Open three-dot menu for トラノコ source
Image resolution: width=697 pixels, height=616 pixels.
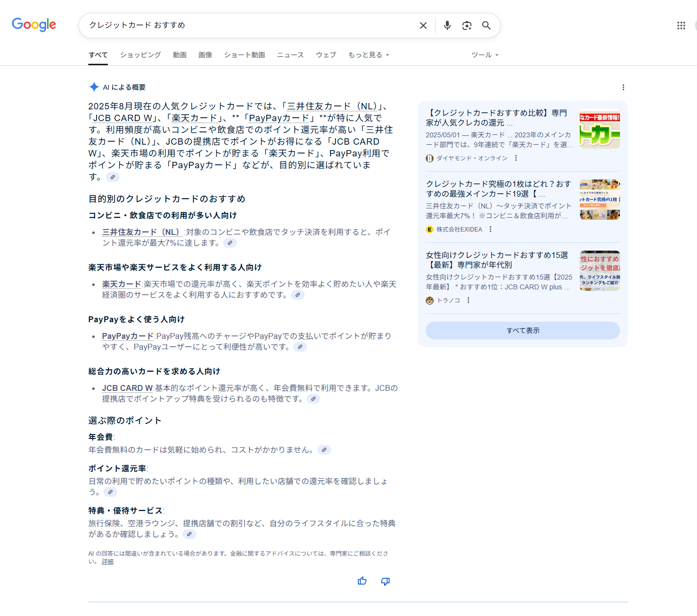coord(468,300)
